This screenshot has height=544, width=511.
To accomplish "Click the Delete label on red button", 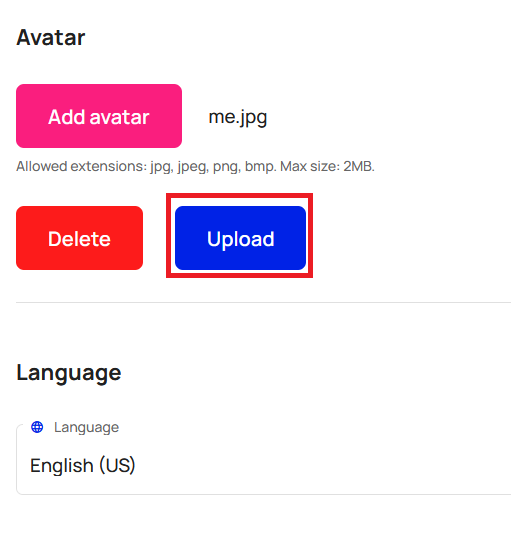I will click(x=79, y=239).
